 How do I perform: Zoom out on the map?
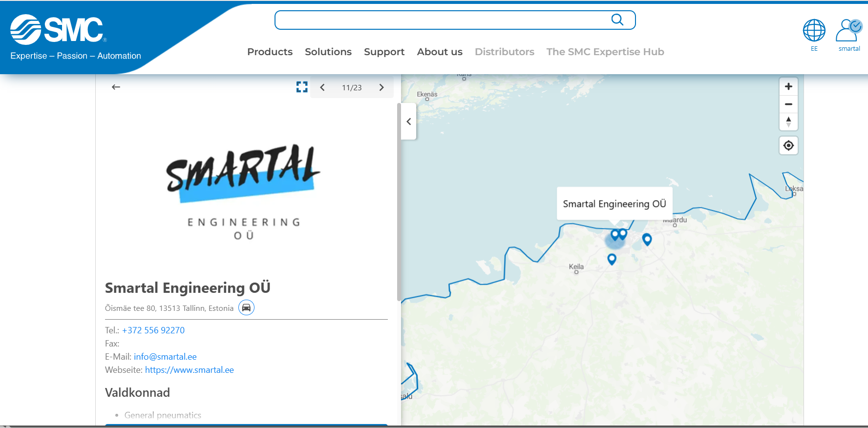[788, 104]
